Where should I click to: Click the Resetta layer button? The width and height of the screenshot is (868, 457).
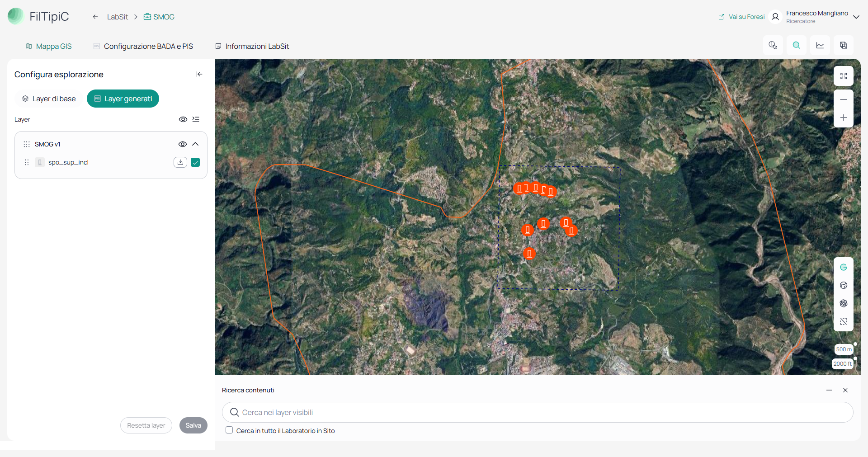146,425
